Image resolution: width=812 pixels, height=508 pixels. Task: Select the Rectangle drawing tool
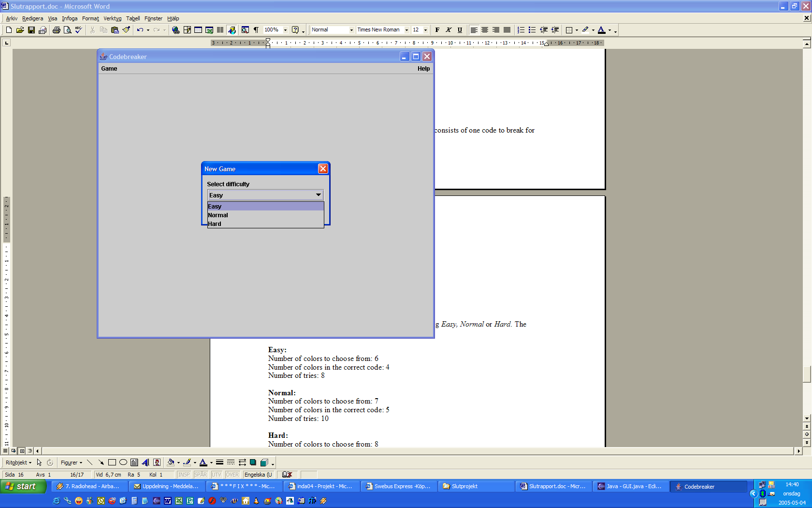pyautogui.click(x=112, y=463)
